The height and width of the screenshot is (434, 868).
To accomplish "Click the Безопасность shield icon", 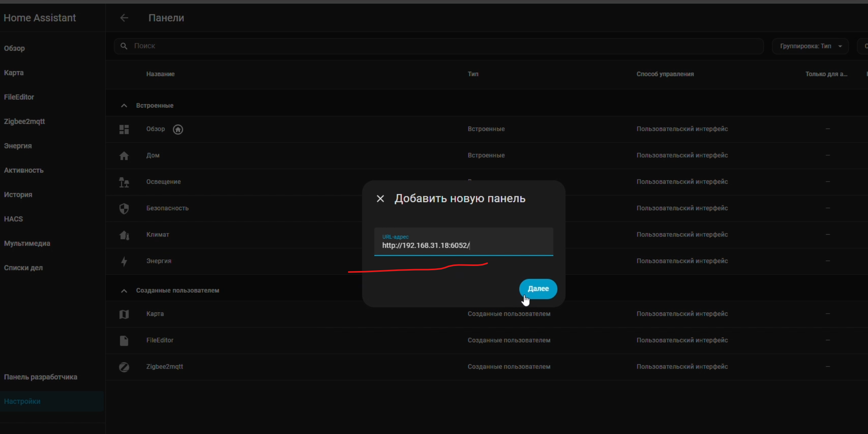I will pos(124,209).
